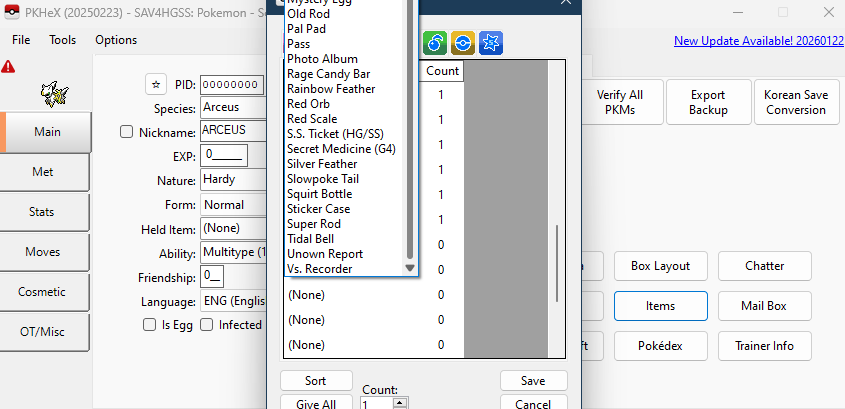Image resolution: width=845 pixels, height=409 pixels.
Task: Open the Pokédex button
Action: pos(661,345)
